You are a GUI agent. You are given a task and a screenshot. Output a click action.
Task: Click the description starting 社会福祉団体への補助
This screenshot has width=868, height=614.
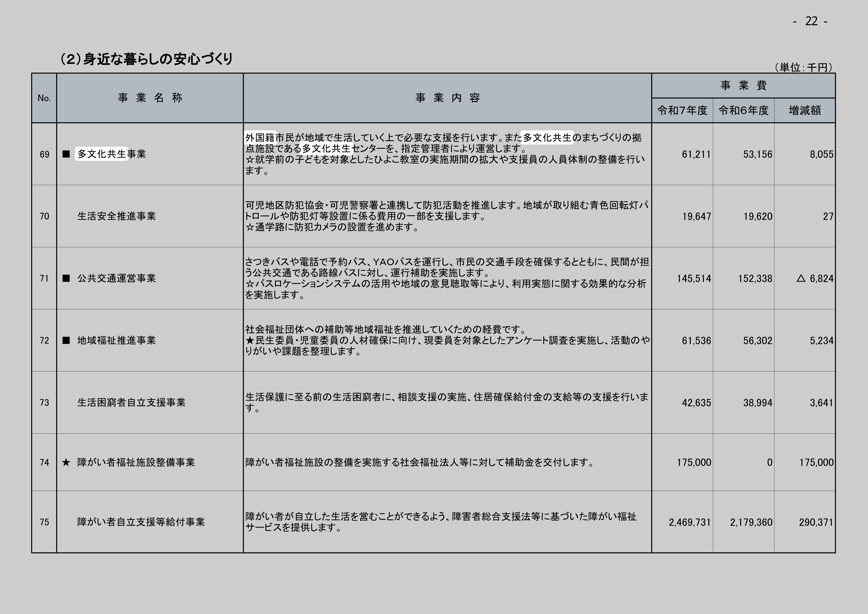tap(447, 340)
